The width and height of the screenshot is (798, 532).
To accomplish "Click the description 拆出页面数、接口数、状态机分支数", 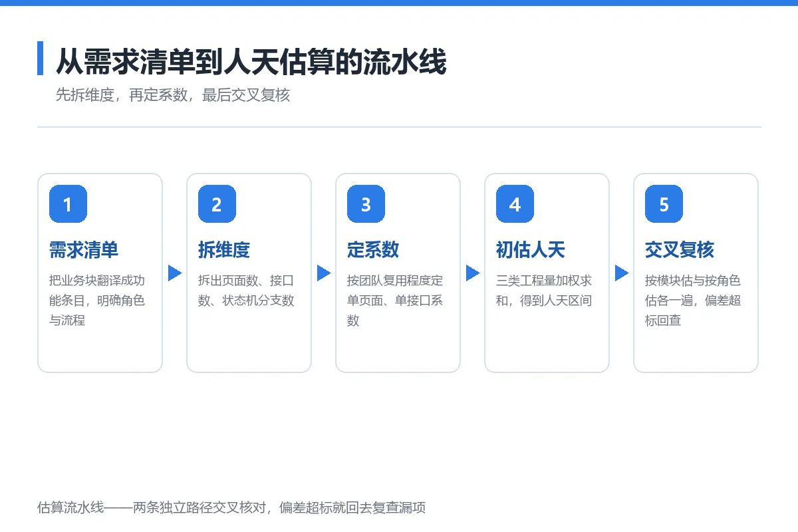I will click(x=246, y=291).
